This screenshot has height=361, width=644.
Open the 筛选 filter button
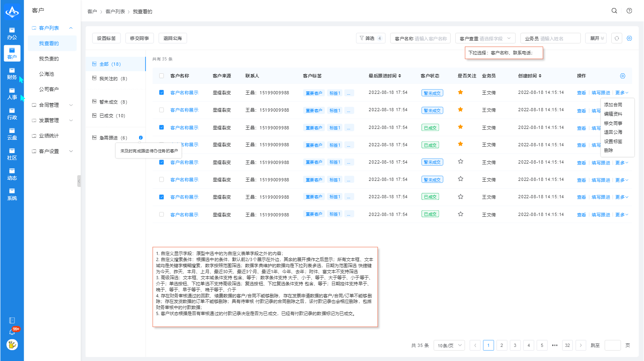[x=371, y=38]
